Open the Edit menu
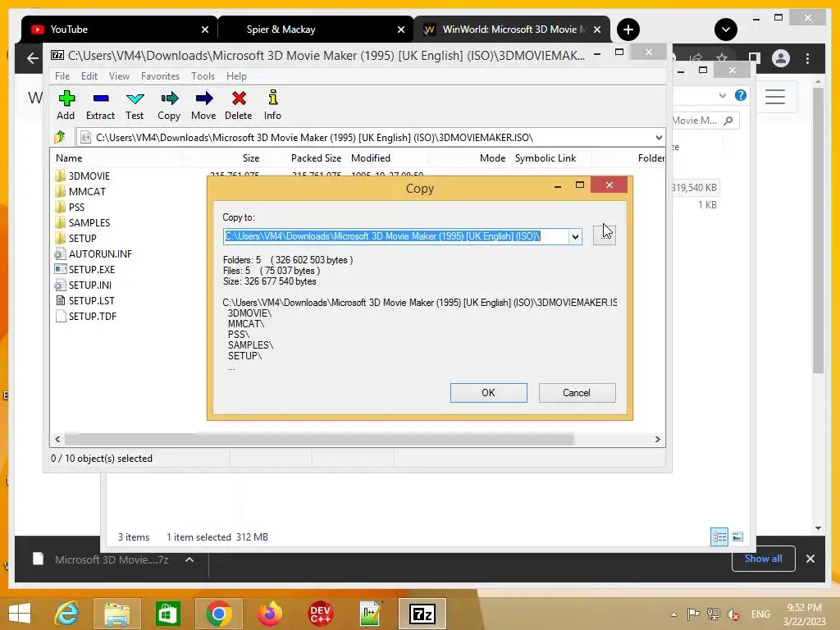 (x=89, y=76)
